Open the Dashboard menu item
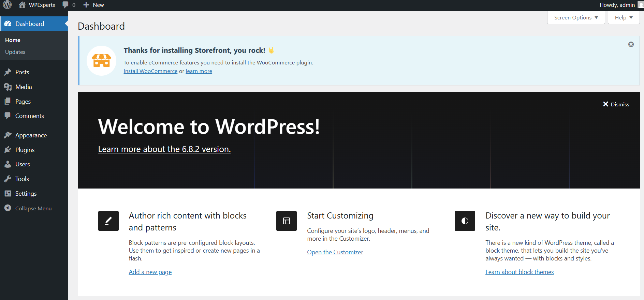 (x=34, y=24)
